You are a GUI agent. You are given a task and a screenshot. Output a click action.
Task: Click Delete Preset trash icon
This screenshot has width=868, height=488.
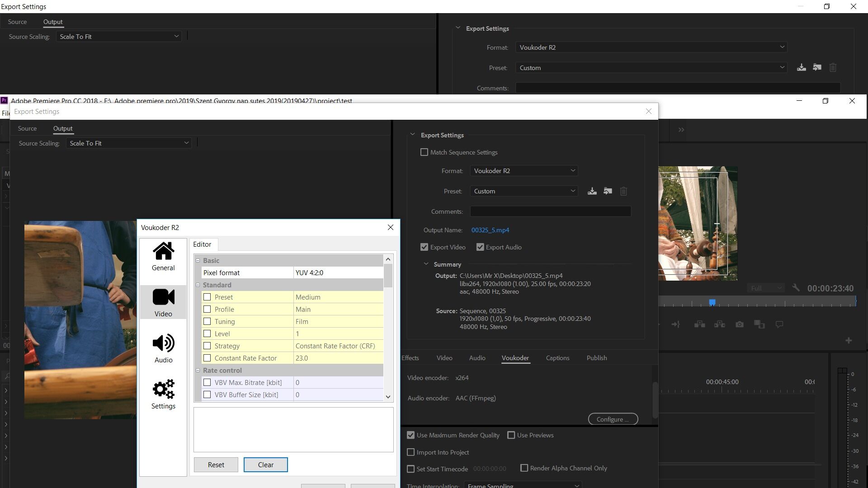(623, 191)
